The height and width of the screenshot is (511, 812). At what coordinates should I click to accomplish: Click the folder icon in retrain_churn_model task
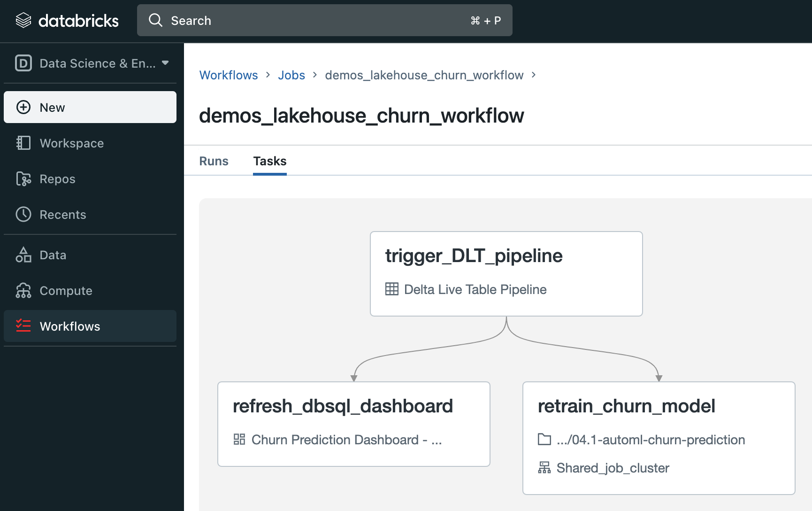544,439
